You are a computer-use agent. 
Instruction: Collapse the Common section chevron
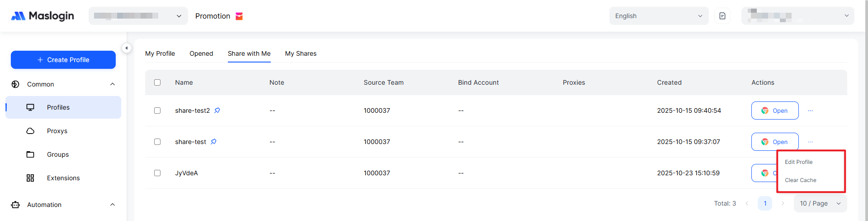[113, 84]
